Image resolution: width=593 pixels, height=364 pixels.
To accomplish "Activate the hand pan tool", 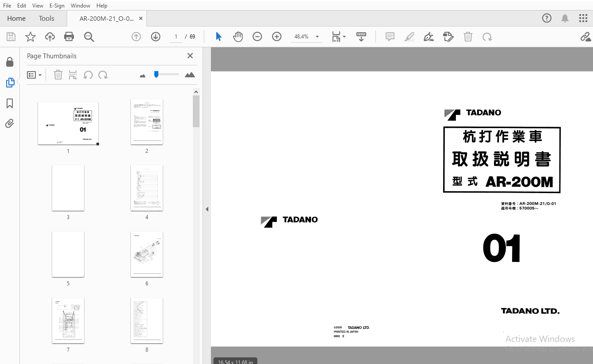I will (x=238, y=37).
